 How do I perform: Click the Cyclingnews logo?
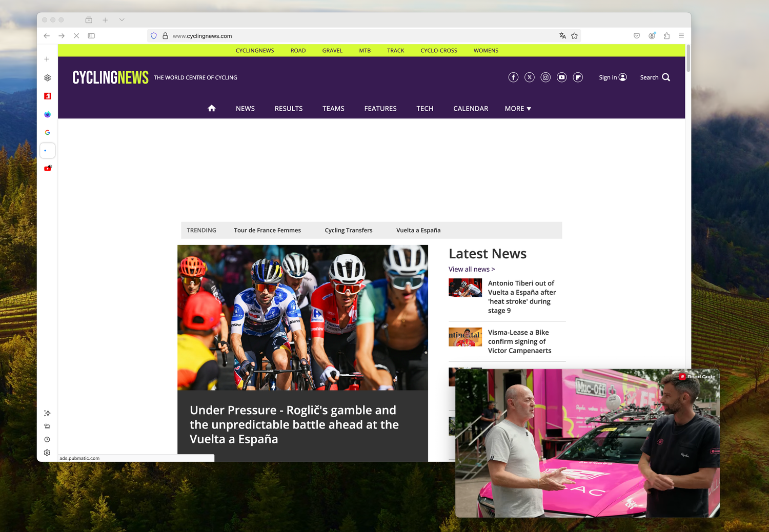coord(110,77)
